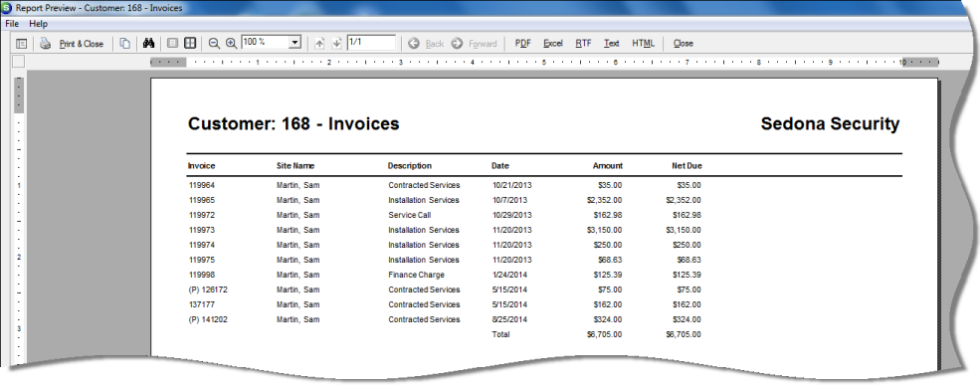The image size is (980, 385).
Task: Export report to Excel
Action: [x=553, y=44]
